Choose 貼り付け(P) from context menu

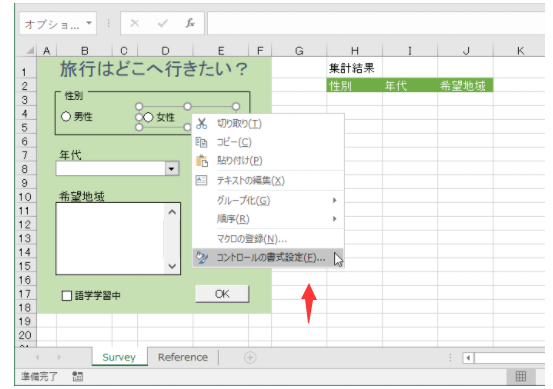tap(268, 161)
